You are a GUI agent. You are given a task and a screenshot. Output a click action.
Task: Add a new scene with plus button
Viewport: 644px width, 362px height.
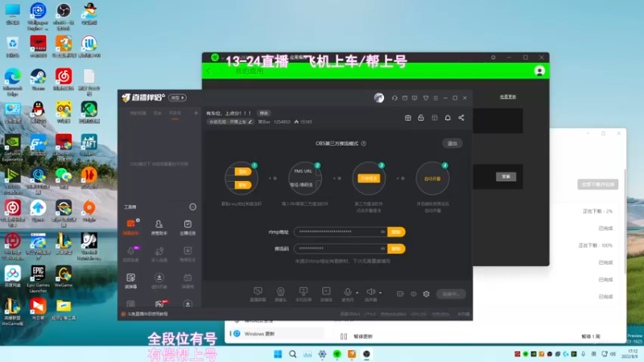(x=196, y=113)
